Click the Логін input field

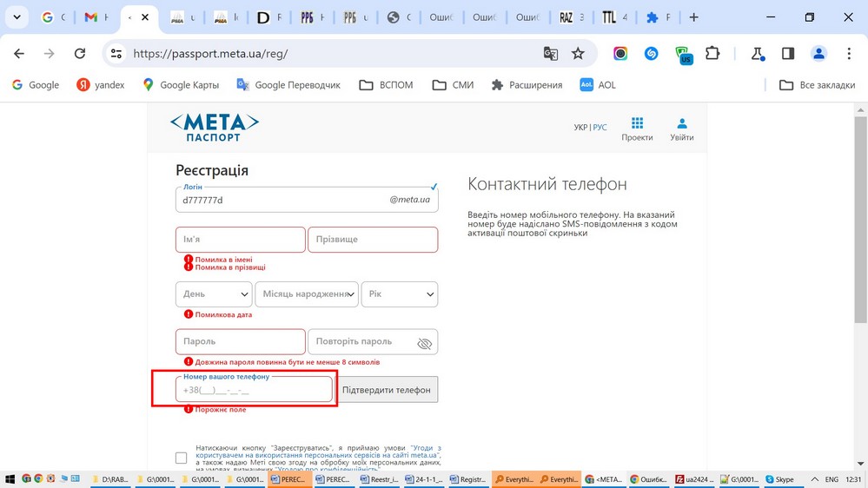[x=307, y=200]
